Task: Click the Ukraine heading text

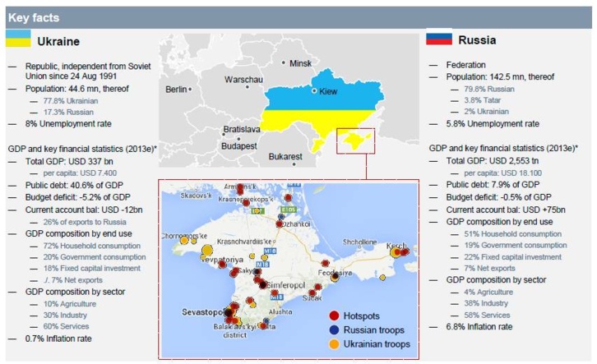Action: (62, 40)
